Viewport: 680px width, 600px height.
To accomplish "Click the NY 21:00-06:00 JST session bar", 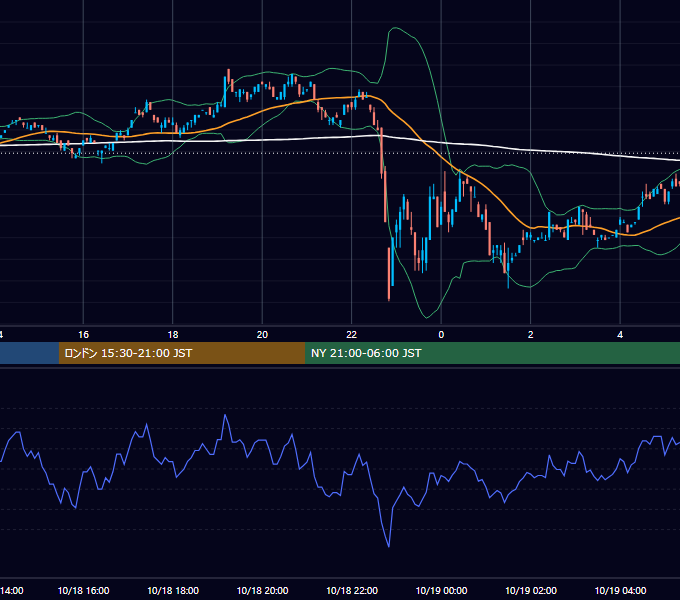I will click(x=492, y=353).
